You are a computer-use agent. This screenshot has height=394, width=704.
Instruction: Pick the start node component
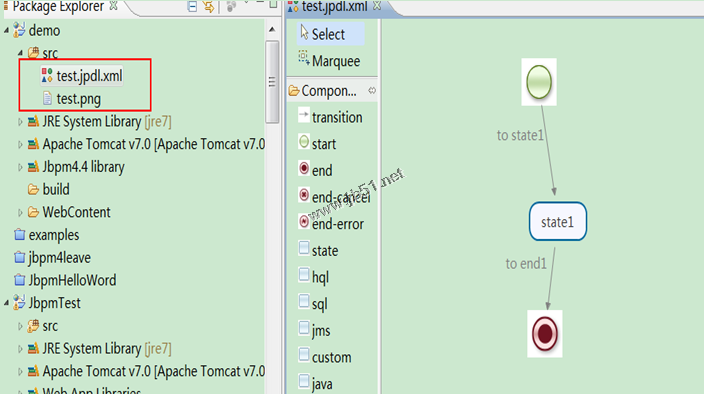point(317,144)
